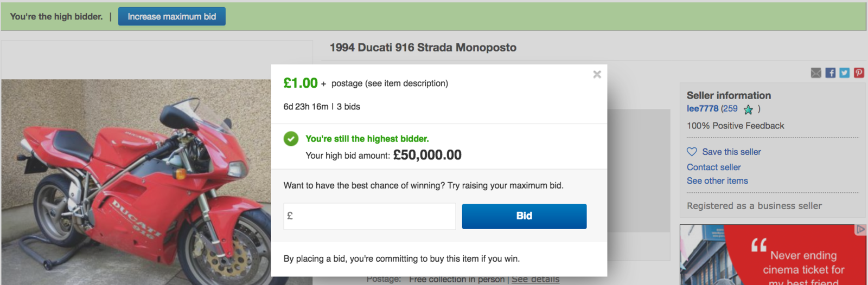Click the Save this seller link

click(731, 152)
